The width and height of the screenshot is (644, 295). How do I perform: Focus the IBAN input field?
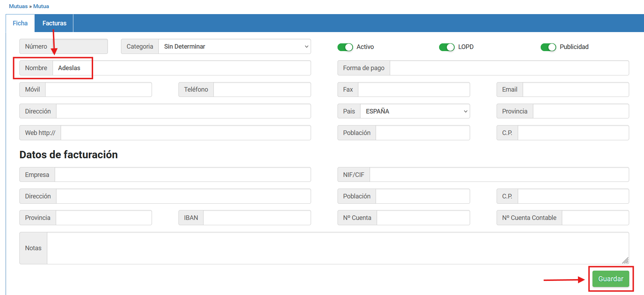click(257, 218)
